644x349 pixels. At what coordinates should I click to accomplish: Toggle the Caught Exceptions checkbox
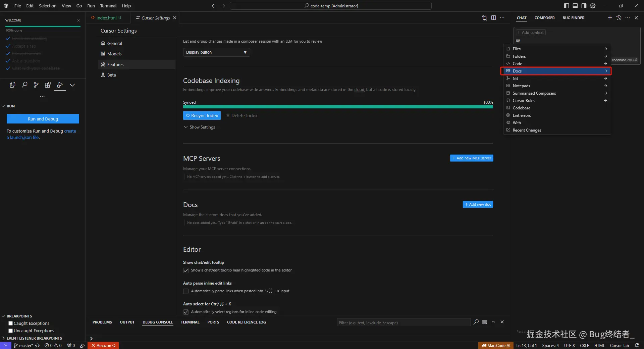coord(10,323)
